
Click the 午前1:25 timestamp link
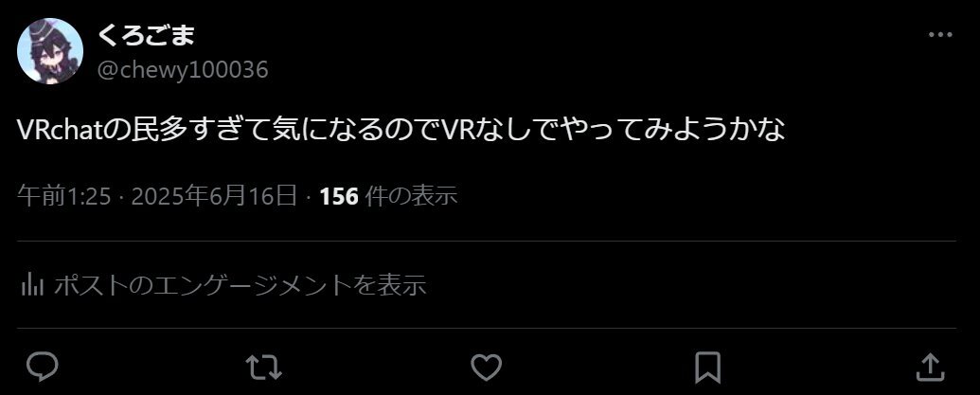[64, 197]
